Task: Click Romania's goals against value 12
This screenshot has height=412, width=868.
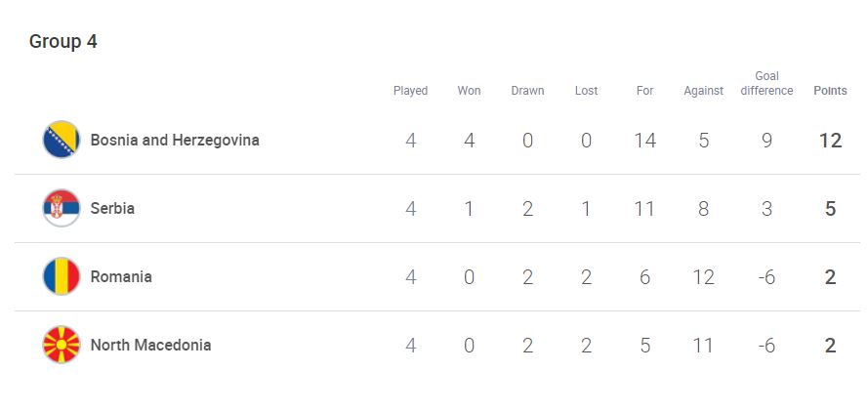Action: point(704,277)
